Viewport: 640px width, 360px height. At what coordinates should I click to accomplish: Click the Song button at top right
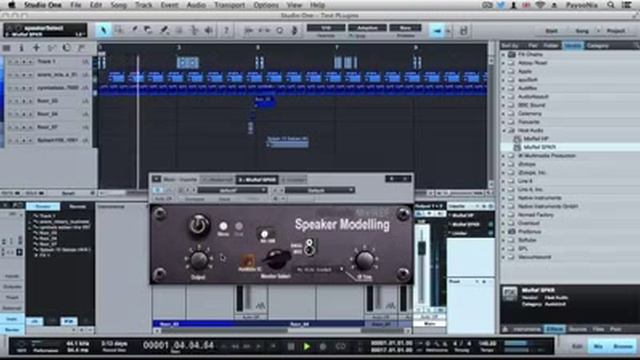click(582, 31)
